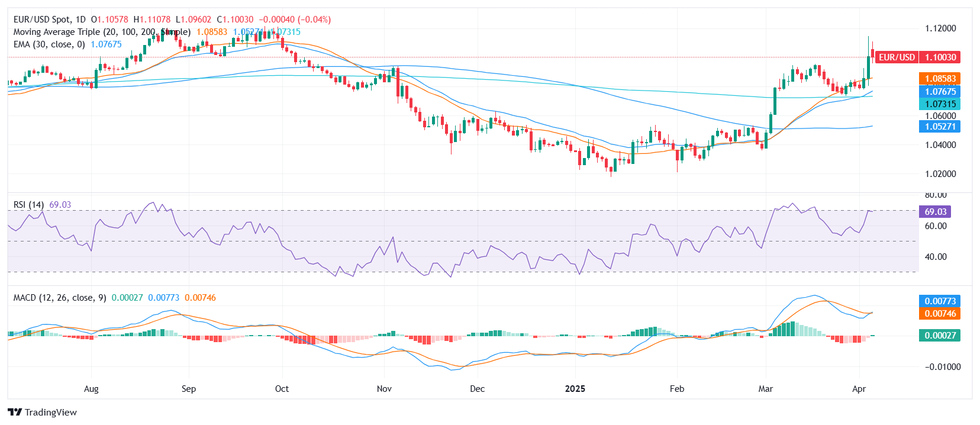
Task: Click the TradingView logo icon
Action: click(x=15, y=413)
